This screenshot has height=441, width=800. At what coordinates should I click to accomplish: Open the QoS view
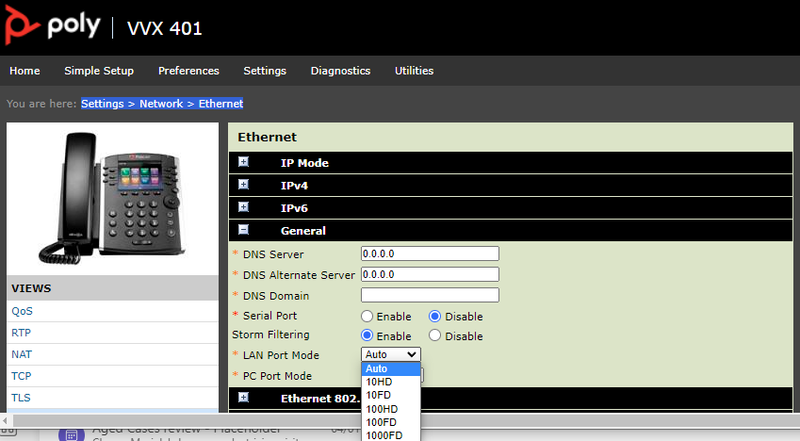(x=22, y=311)
